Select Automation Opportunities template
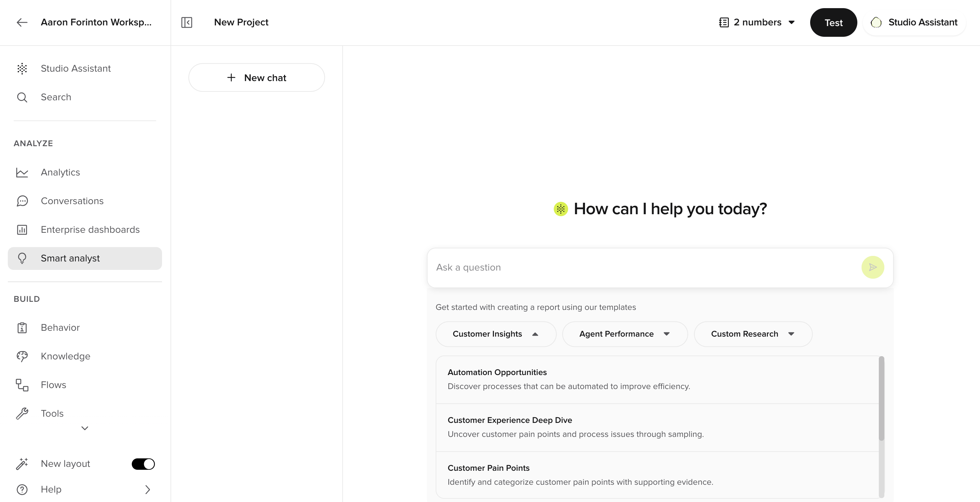Screen dimensions: 980x502 point(657,380)
